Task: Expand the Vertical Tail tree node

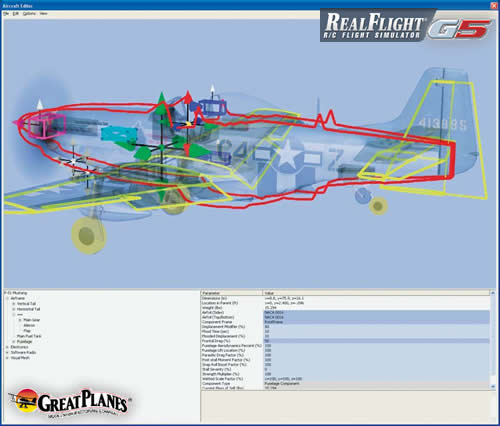Action: (x=14, y=304)
